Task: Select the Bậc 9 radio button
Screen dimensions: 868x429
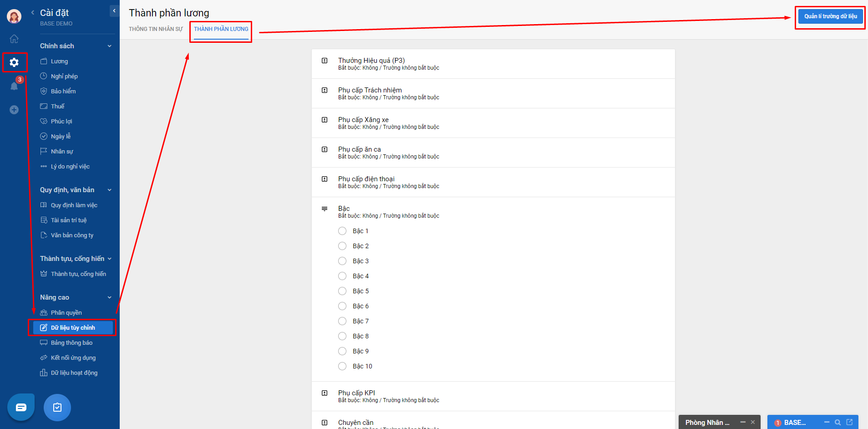Action: click(342, 351)
